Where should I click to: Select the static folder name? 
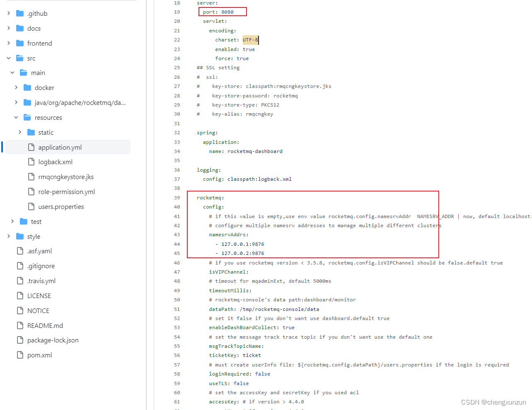click(46, 133)
